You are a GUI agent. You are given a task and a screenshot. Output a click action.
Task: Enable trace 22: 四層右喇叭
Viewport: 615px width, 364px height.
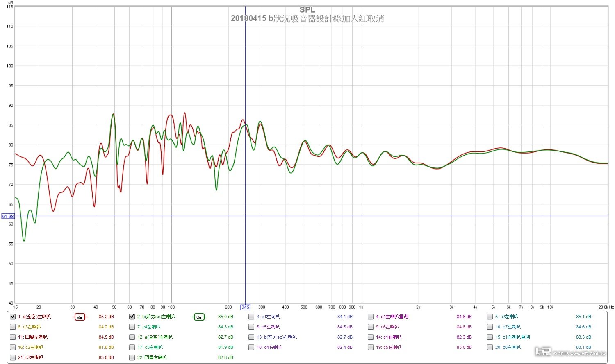[132, 357]
